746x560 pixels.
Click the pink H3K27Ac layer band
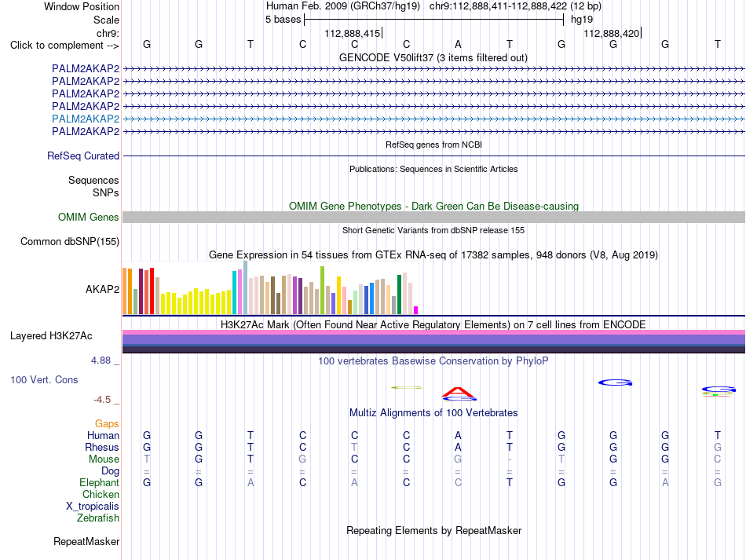433,332
